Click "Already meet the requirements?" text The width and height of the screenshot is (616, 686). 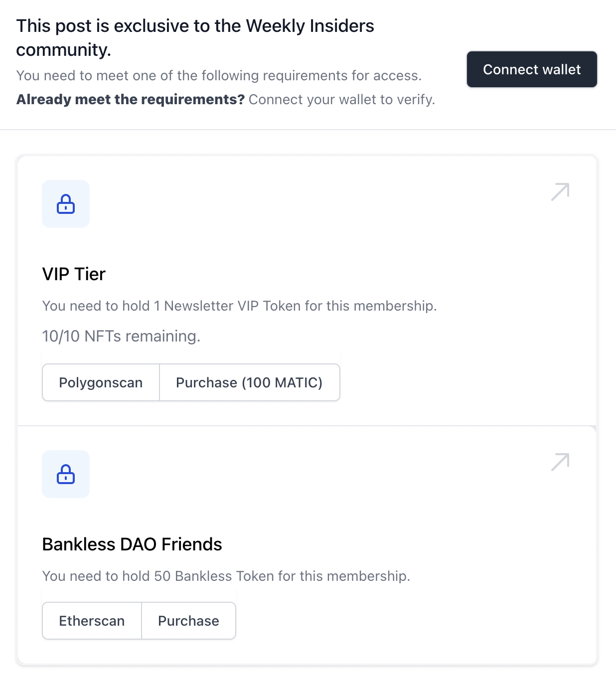131,100
